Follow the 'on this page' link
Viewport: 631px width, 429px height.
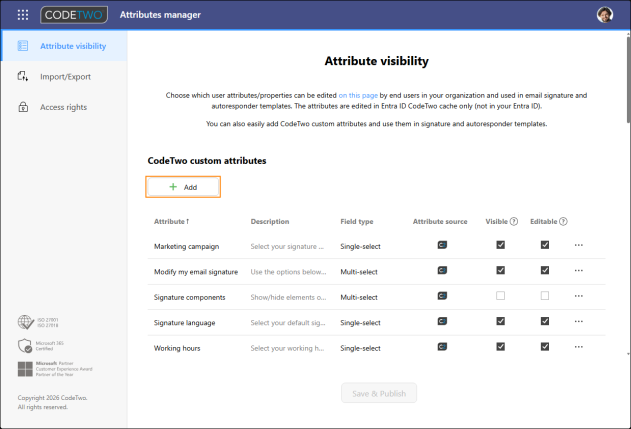click(358, 95)
